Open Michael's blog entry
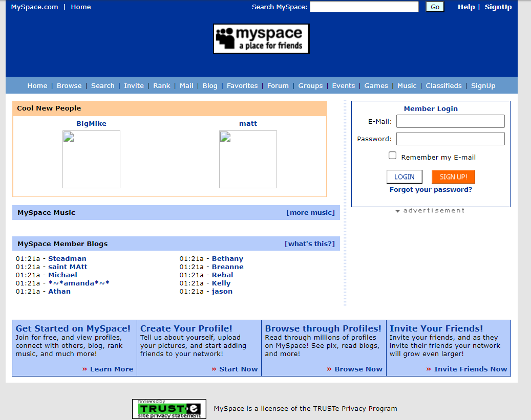 click(62, 275)
